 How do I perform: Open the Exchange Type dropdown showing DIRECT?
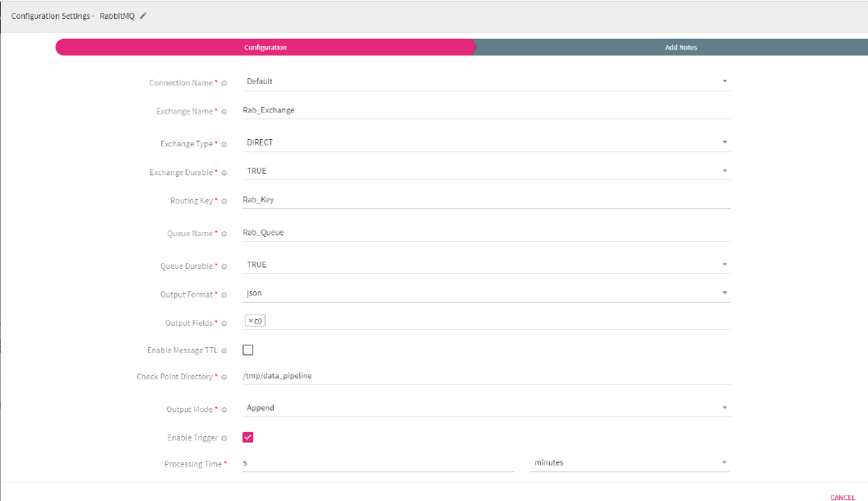(x=486, y=142)
